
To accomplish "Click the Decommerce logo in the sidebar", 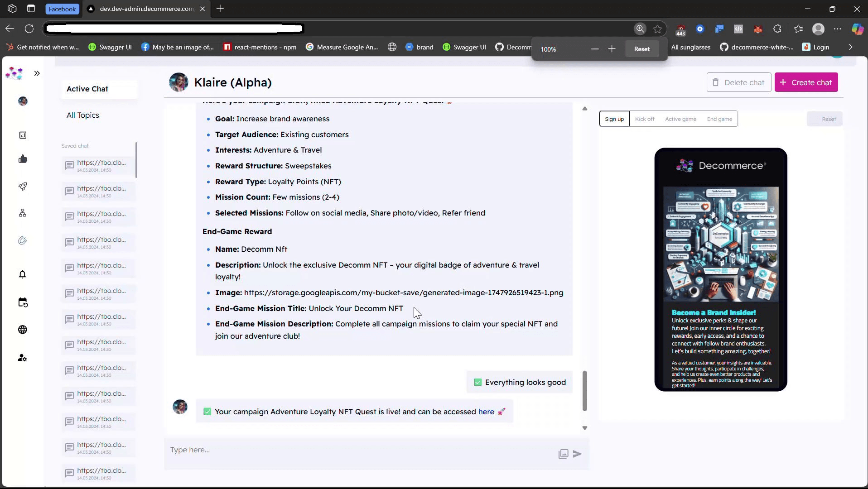I will pyautogui.click(x=14, y=73).
